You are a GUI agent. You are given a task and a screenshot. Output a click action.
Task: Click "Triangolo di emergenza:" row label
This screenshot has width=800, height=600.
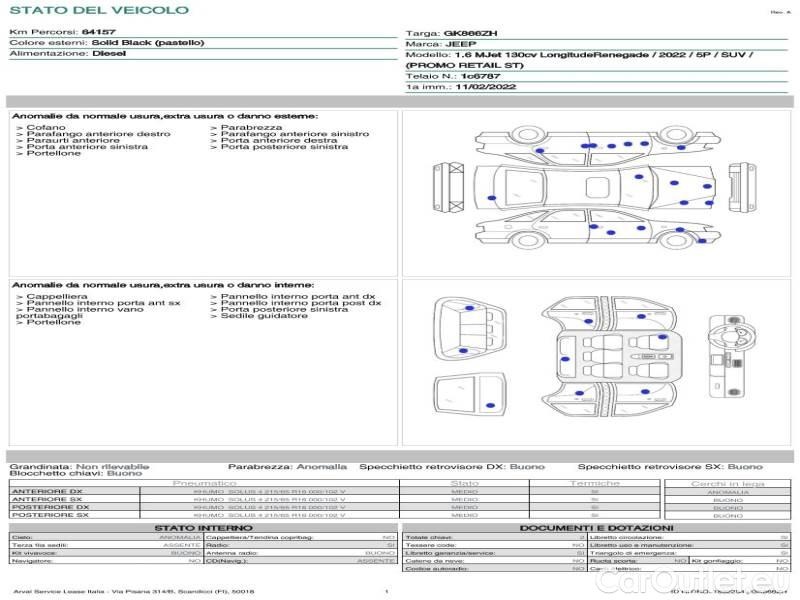coord(633,553)
